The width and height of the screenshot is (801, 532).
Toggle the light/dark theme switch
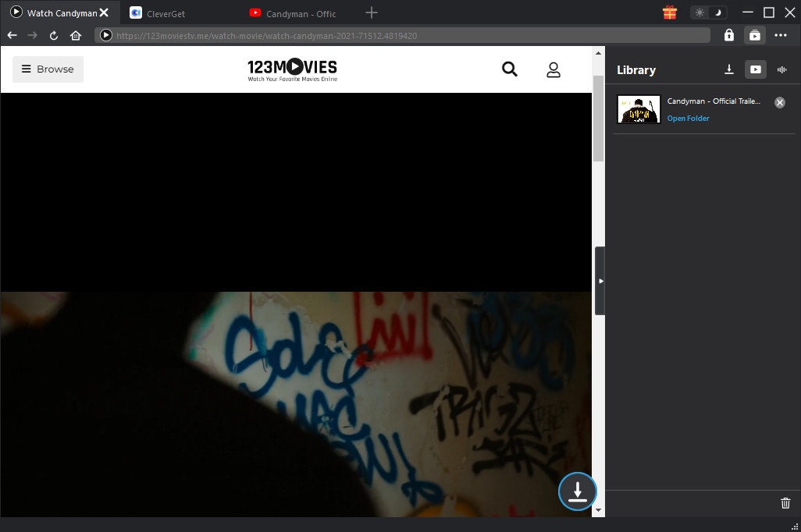click(x=708, y=12)
